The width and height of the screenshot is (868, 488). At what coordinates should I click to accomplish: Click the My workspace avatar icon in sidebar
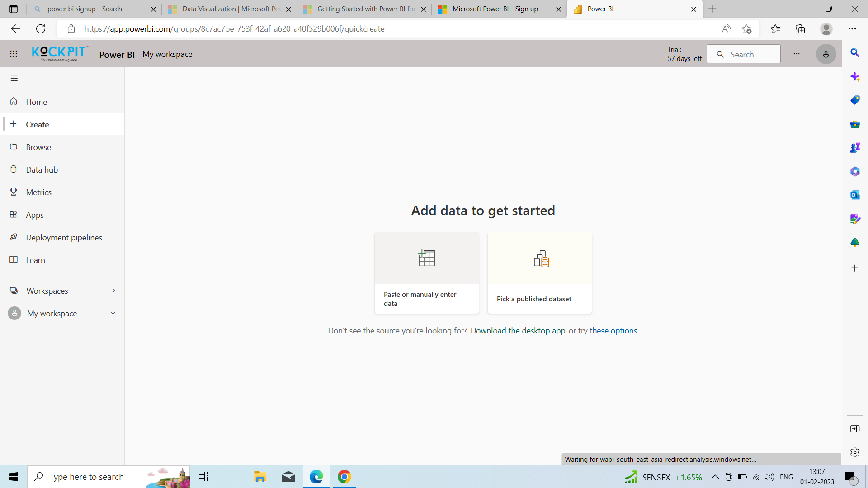[x=14, y=313]
